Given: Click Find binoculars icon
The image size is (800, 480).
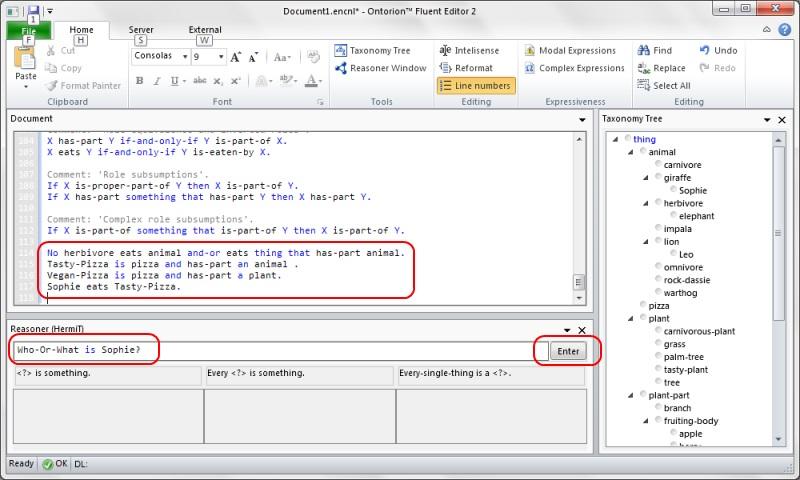Looking at the screenshot, I should pos(643,50).
